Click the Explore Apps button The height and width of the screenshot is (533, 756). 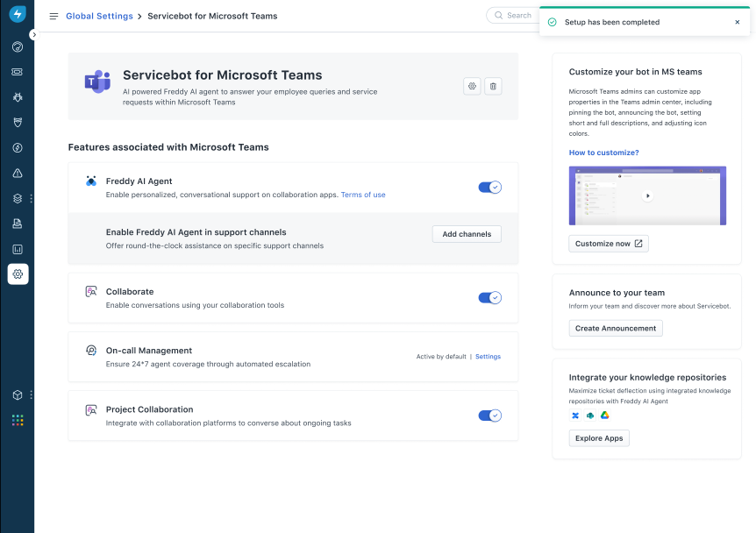tap(599, 438)
